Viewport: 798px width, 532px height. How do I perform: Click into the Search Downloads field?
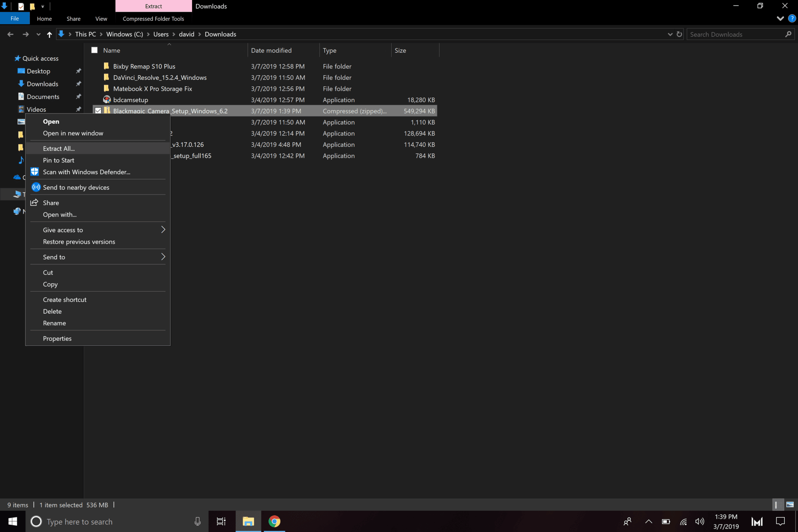point(736,34)
